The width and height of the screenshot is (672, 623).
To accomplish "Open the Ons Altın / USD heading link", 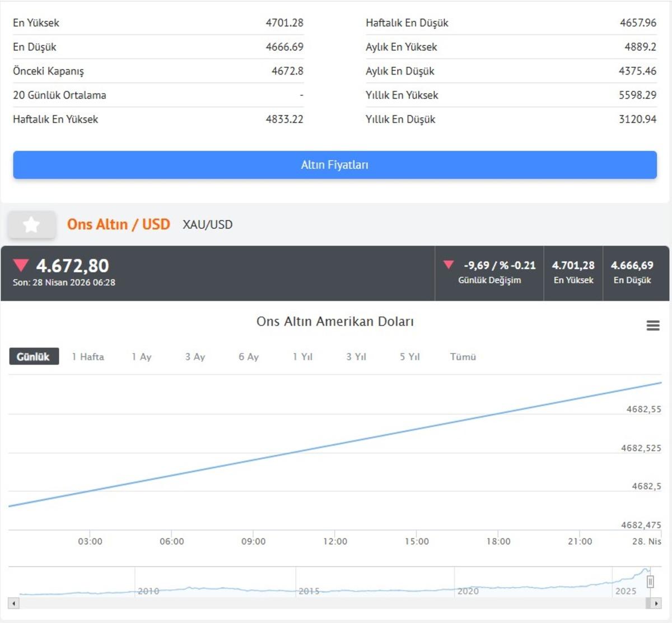I will [x=118, y=225].
